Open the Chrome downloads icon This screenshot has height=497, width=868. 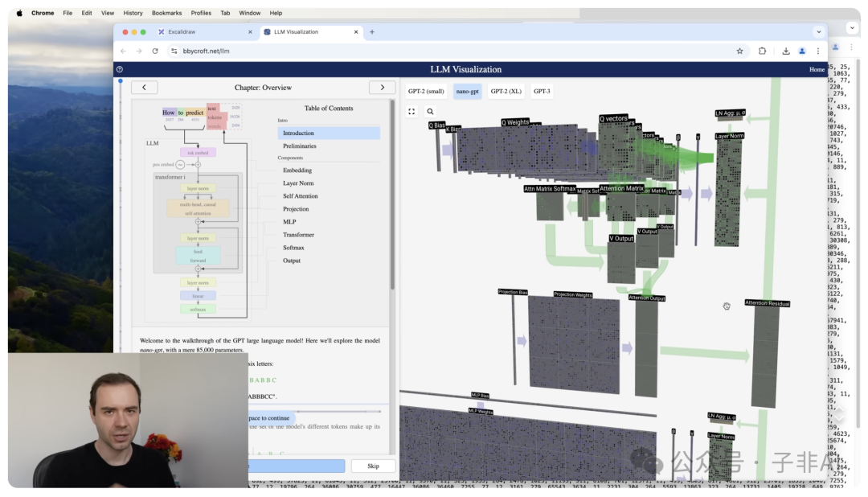point(785,51)
